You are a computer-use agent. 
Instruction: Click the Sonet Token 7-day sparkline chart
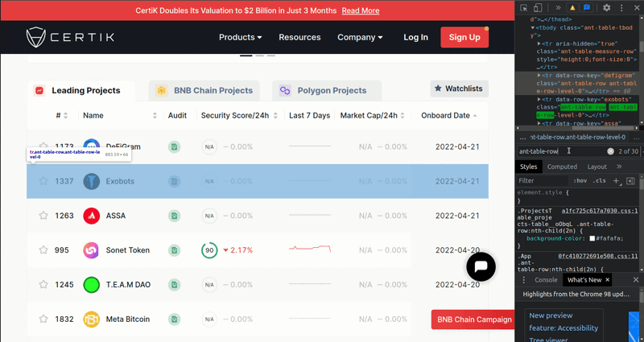(x=310, y=249)
